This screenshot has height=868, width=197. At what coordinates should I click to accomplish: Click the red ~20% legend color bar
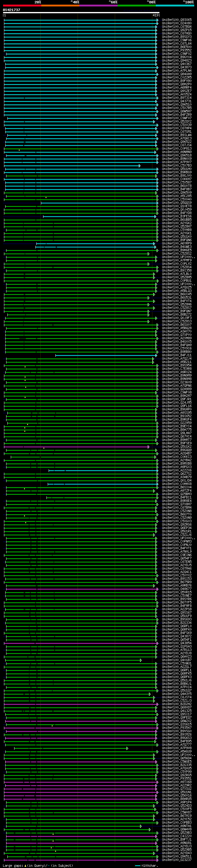[x=22, y=6]
